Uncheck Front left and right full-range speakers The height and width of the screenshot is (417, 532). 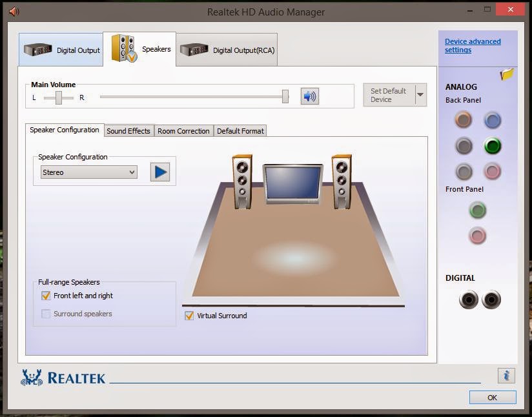[x=45, y=295]
